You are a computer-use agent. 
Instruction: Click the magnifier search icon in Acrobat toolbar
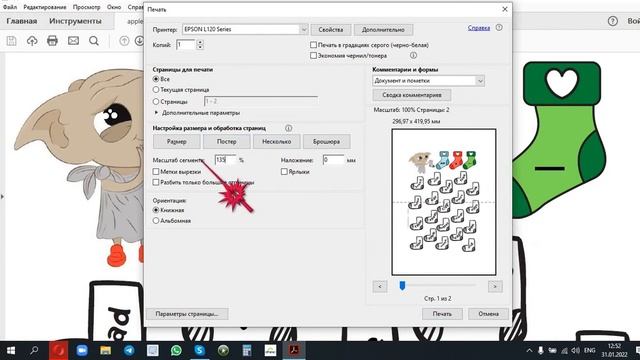tap(94, 41)
